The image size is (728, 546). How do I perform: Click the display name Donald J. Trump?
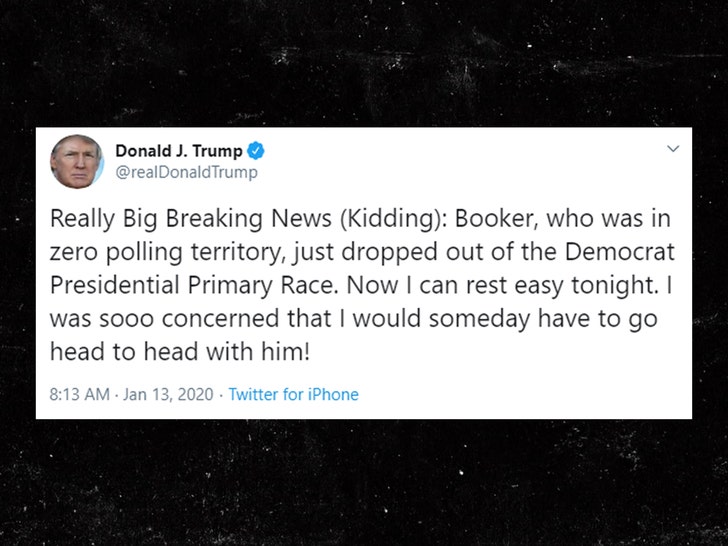[x=179, y=151]
